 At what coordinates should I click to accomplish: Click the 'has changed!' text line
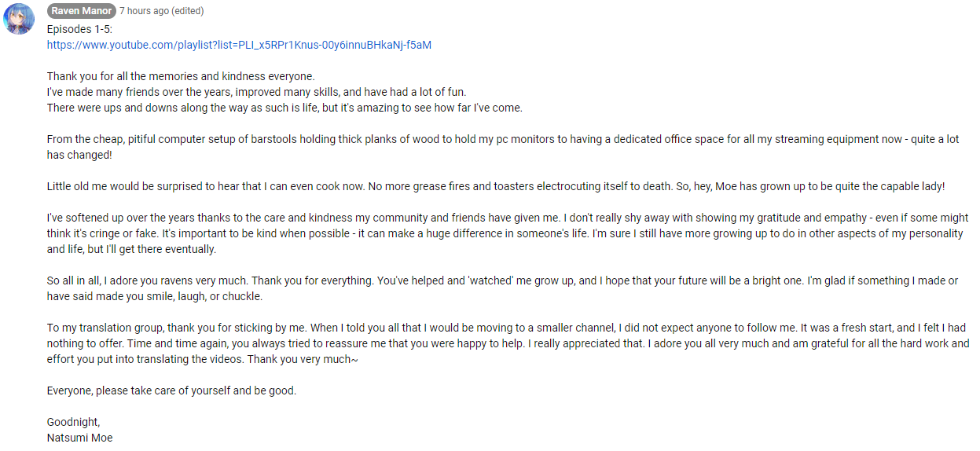[79, 155]
